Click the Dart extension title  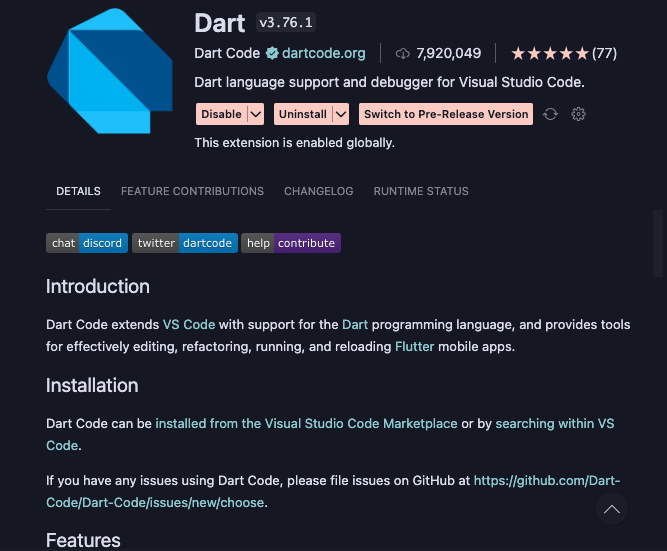[x=219, y=23]
